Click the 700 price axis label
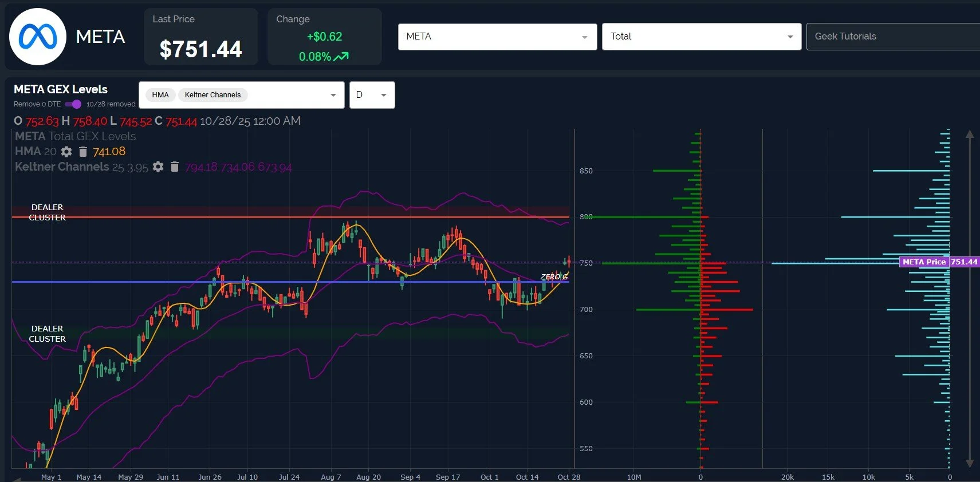980x482 pixels. [x=586, y=309]
